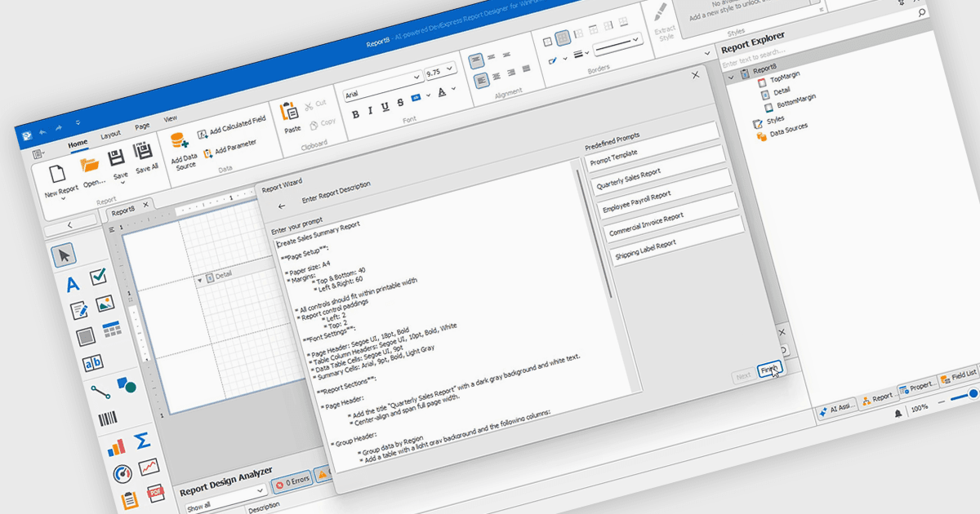Collapse the Report8 node in Report Explorer
This screenshot has width=980, height=514.
click(x=731, y=77)
